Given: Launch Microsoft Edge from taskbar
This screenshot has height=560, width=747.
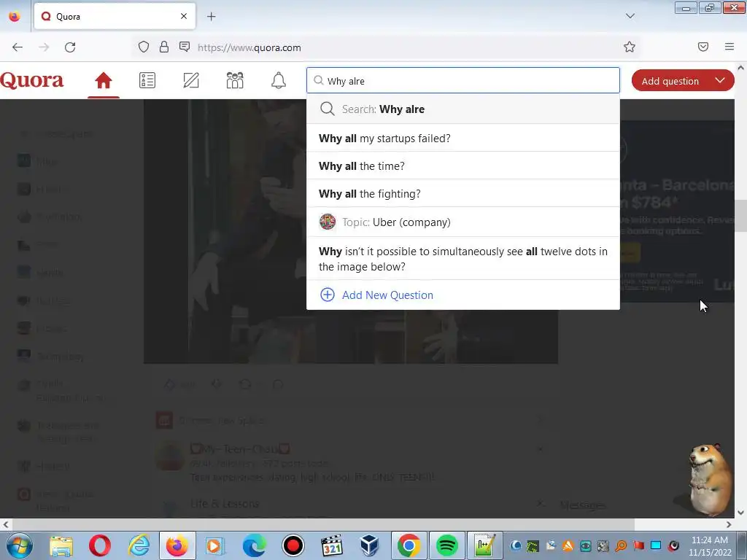Looking at the screenshot, I should click(254, 545).
